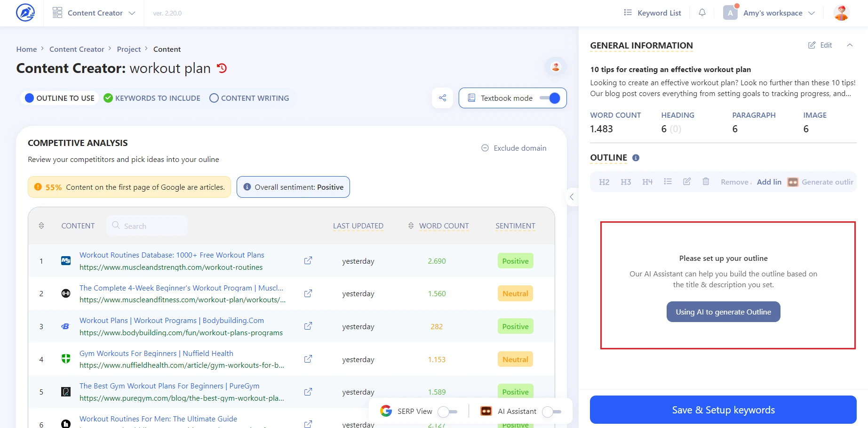Click Using AI to generate Outline
The width and height of the screenshot is (868, 428).
point(723,312)
